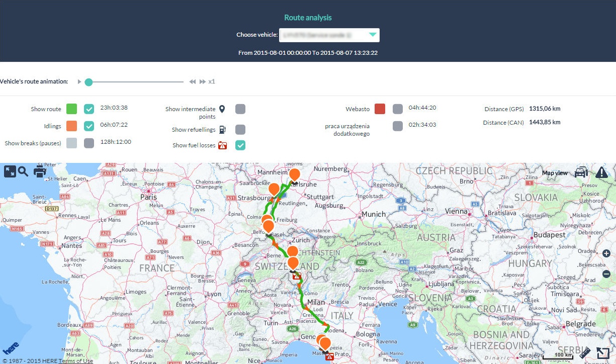This screenshot has width=616, height=364.
Task: Disable the Show fuel losses checkbox
Action: coord(240,145)
